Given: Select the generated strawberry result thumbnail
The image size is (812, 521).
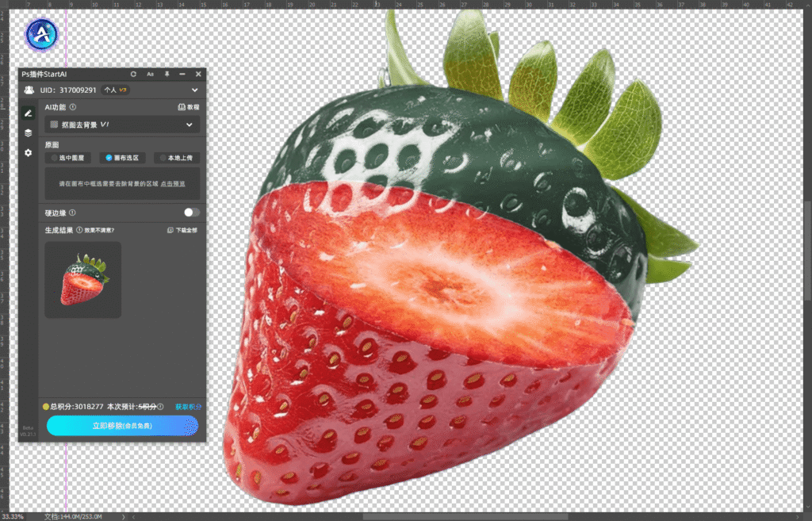Looking at the screenshot, I should pyautogui.click(x=83, y=280).
